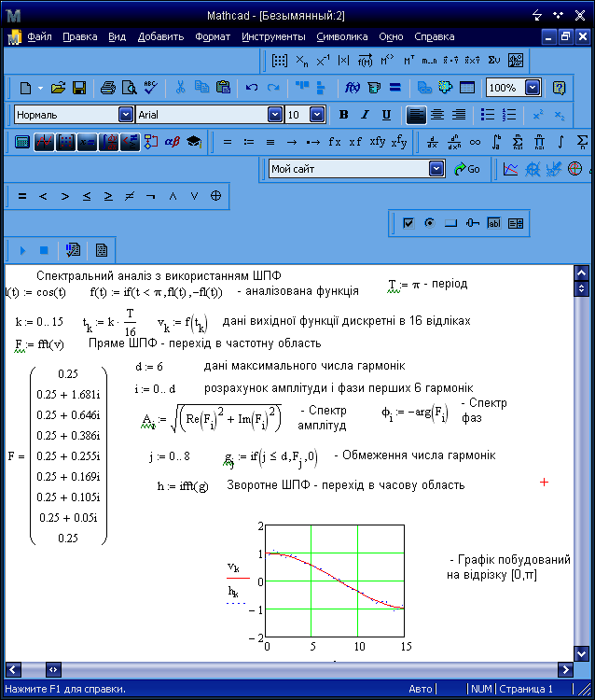Align text to the right
Viewport: 595px width, 700px height.
459,115
